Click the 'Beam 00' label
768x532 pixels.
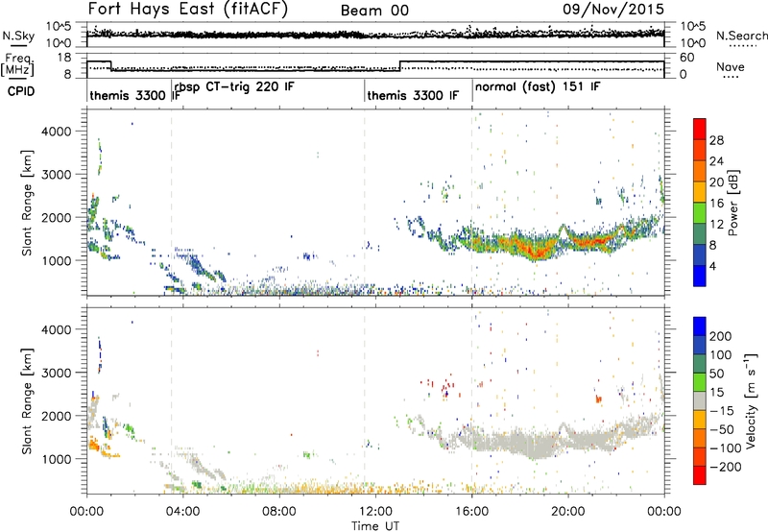pyautogui.click(x=374, y=11)
